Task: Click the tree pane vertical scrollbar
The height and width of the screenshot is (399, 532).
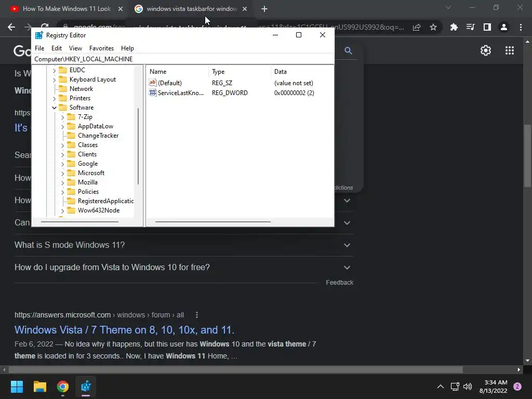Action: [x=138, y=146]
